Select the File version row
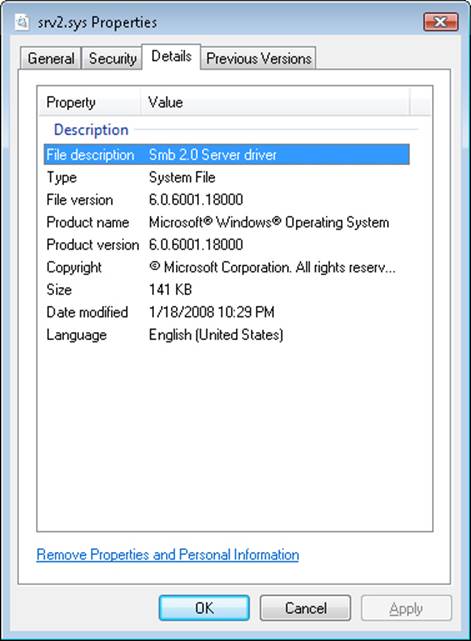 (x=227, y=199)
